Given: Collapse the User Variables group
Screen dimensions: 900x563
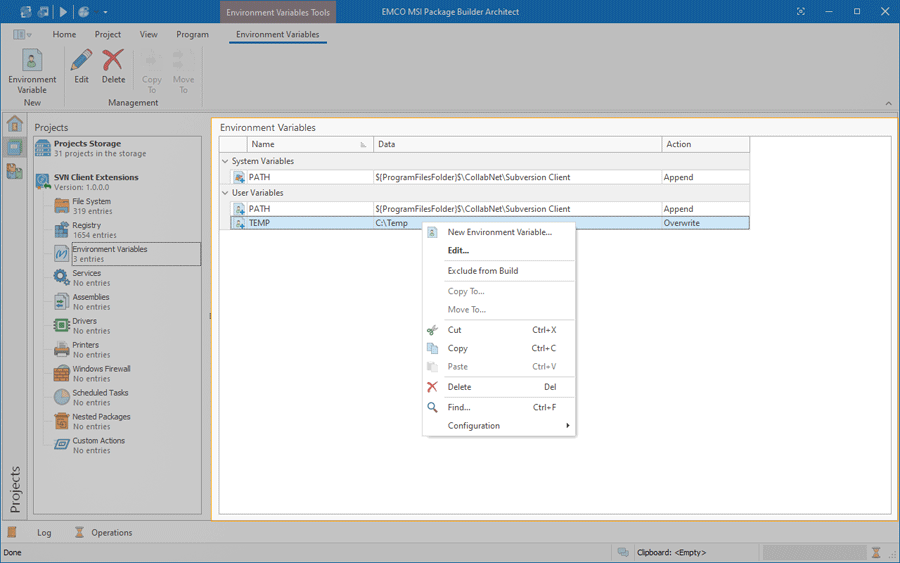Looking at the screenshot, I should pos(225,193).
